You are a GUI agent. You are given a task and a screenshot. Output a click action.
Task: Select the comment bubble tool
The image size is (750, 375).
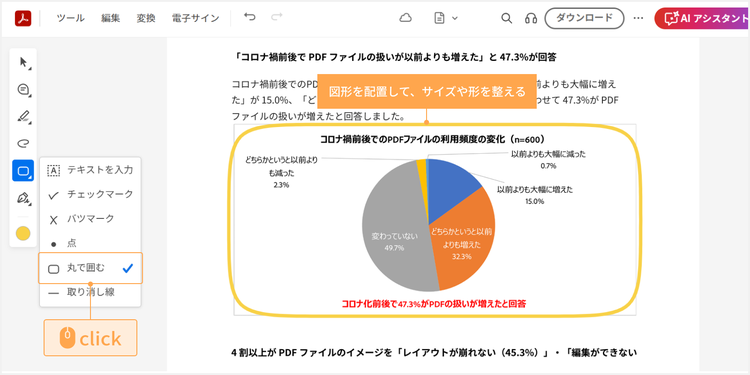(23, 89)
